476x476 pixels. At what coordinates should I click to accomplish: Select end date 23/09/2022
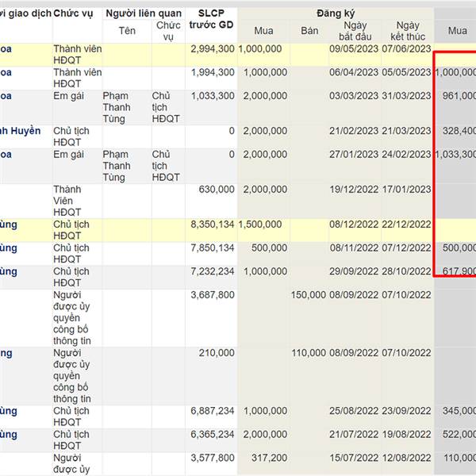point(406,411)
